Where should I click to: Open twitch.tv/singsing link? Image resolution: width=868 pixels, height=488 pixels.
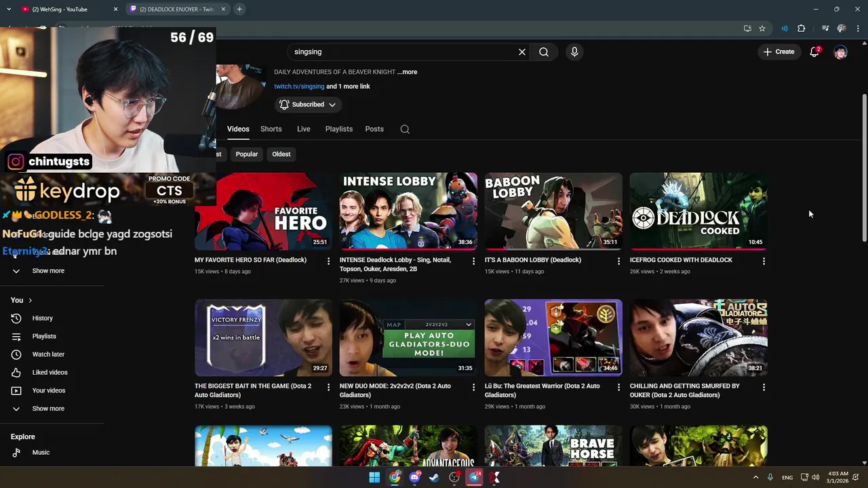tap(299, 86)
